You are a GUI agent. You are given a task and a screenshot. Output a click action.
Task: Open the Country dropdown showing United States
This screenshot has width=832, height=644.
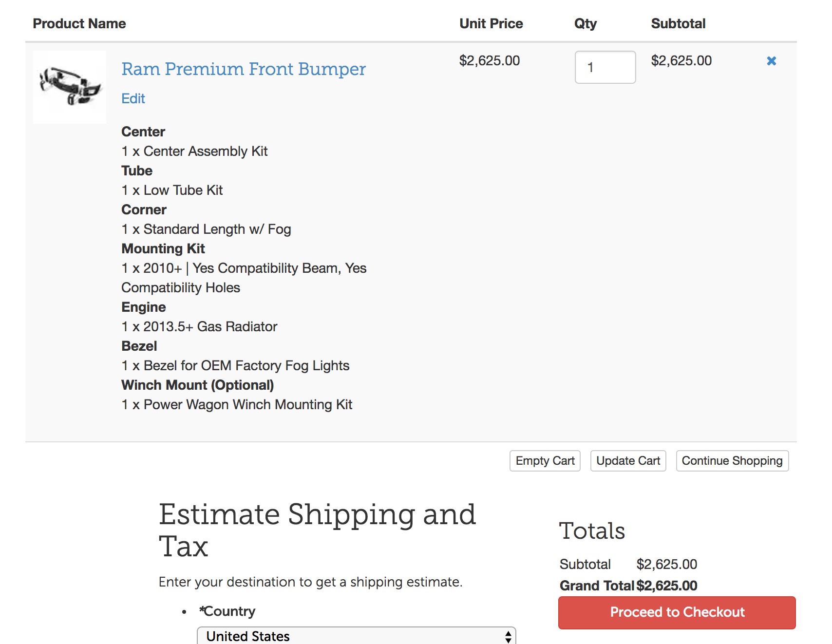351,636
